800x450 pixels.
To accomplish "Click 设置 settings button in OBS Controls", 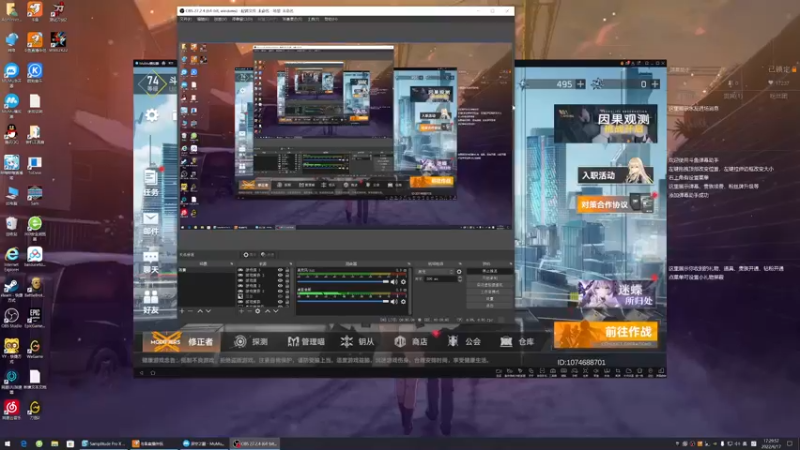I will 490,298.
